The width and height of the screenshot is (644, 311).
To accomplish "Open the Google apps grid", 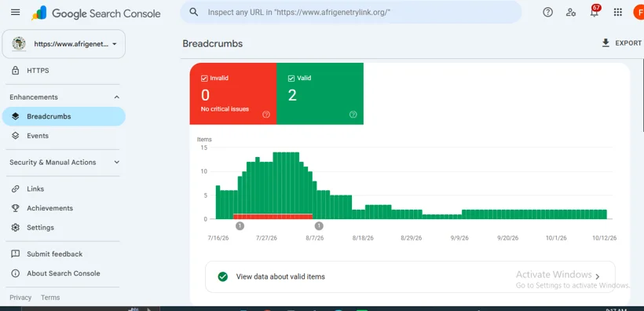I will click(618, 13).
